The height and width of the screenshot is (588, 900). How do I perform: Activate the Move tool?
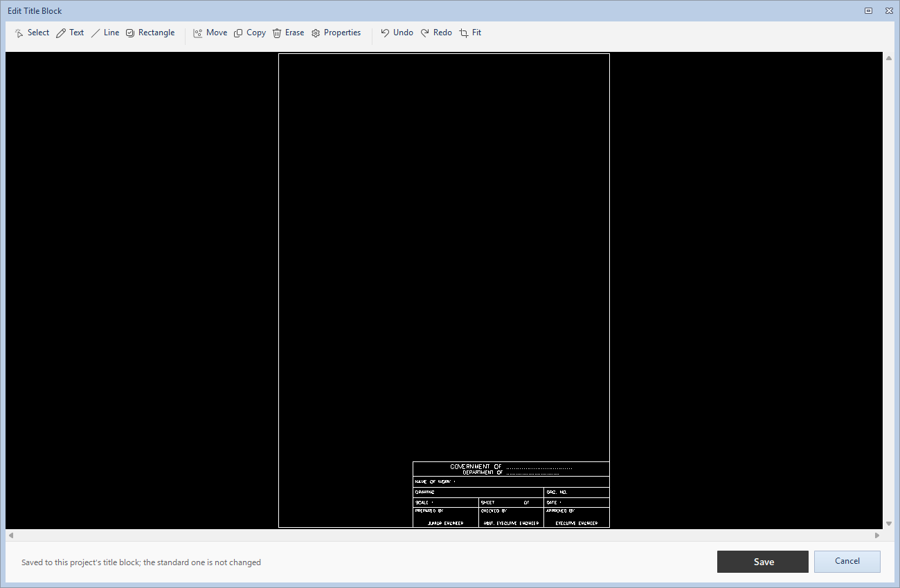(x=210, y=33)
